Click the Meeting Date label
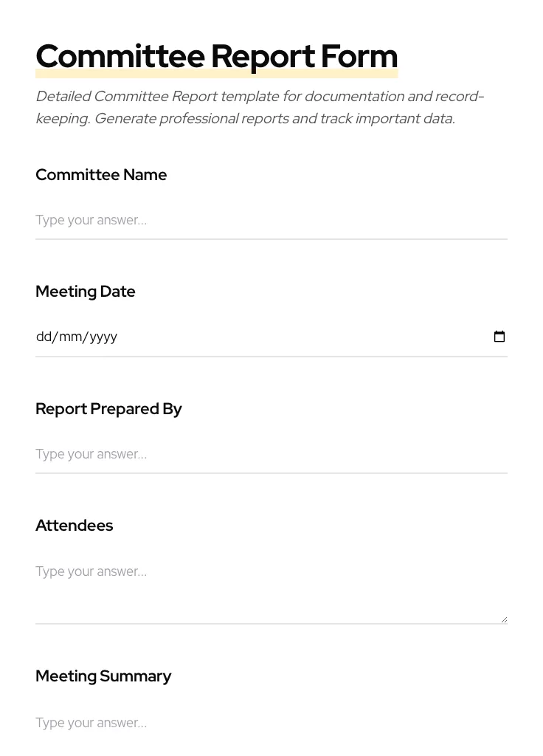543x756 pixels. (x=85, y=292)
